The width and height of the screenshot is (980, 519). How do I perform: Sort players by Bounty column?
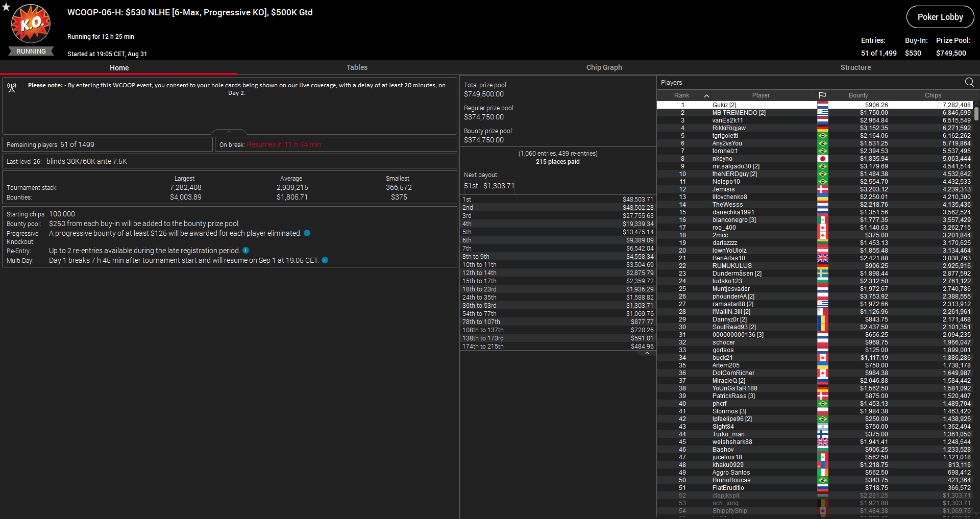click(x=858, y=95)
